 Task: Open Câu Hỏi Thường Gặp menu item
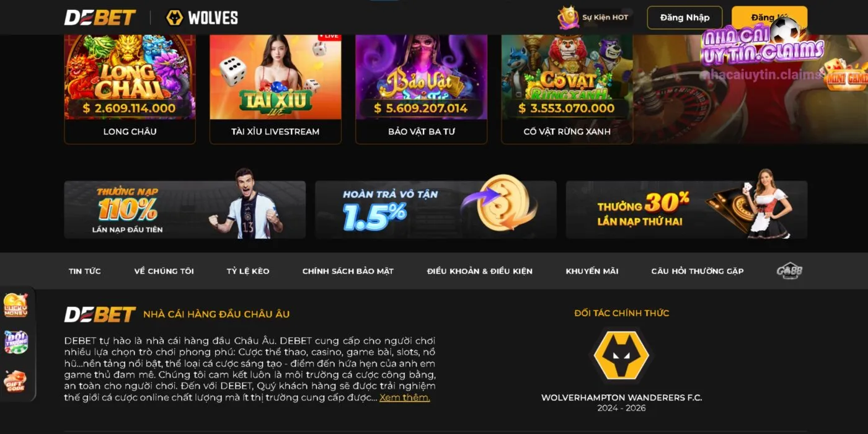(697, 271)
